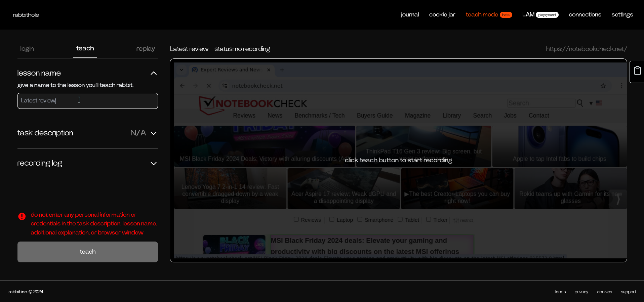Image resolution: width=644 pixels, height=302 pixels.
Task: Open Library in the Notebookcheck menu
Action: [452, 116]
